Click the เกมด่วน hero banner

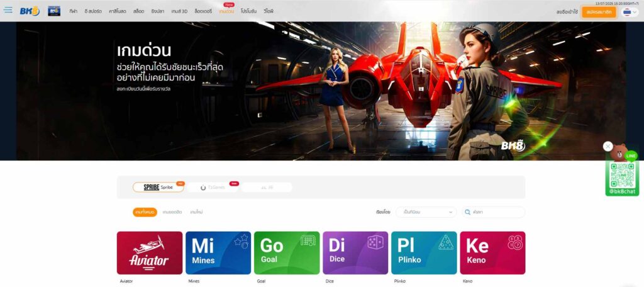(x=321, y=91)
